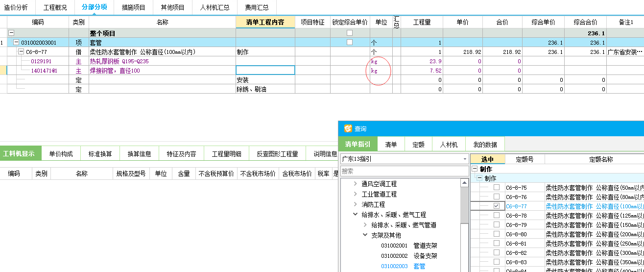Image resolution: width=644 pixels, height=272 pixels.
Task: Click the 定额号 column header
Action: coord(525,159)
